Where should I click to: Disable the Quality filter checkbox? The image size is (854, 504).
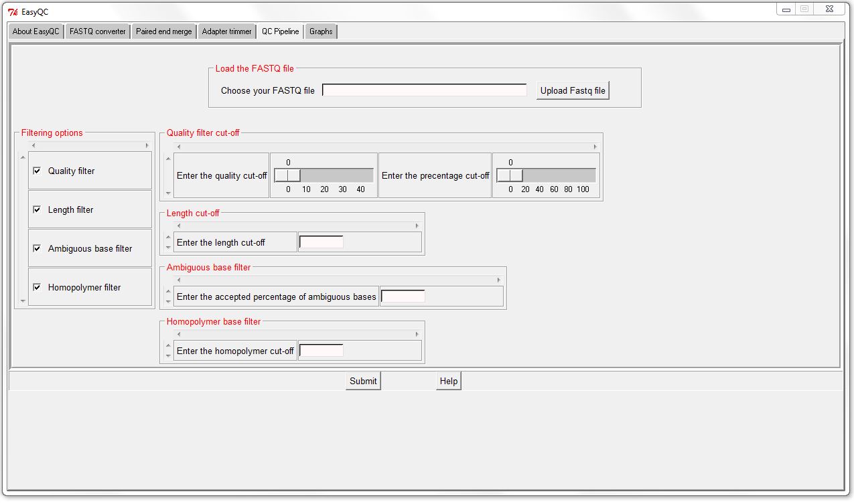point(37,171)
